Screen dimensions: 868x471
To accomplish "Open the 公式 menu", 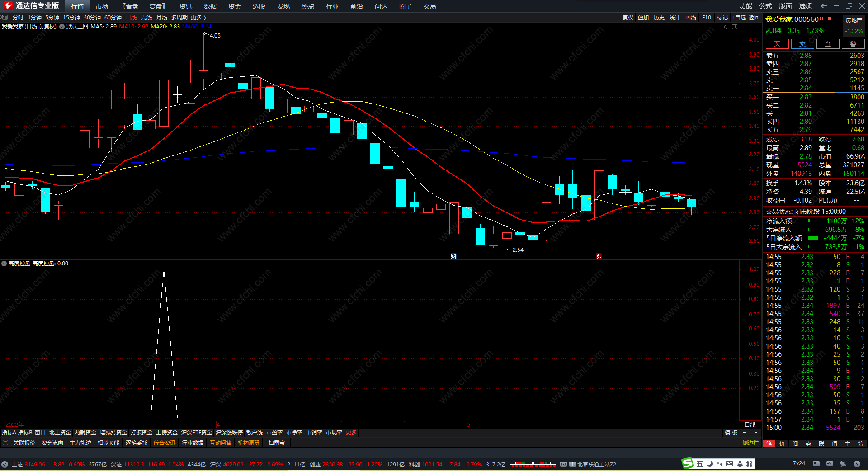I will tap(766, 6).
